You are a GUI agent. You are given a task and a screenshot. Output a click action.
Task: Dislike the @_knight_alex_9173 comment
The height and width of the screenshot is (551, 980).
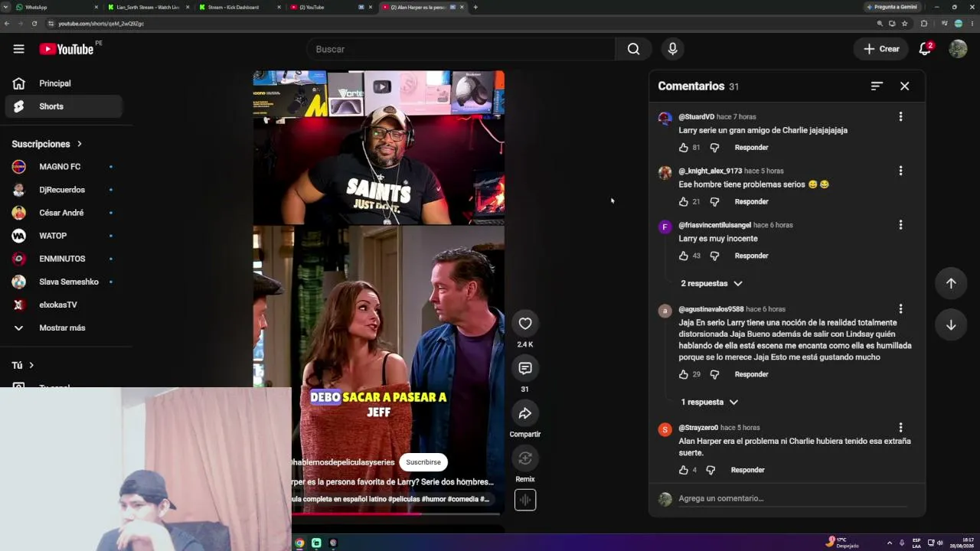pyautogui.click(x=714, y=202)
